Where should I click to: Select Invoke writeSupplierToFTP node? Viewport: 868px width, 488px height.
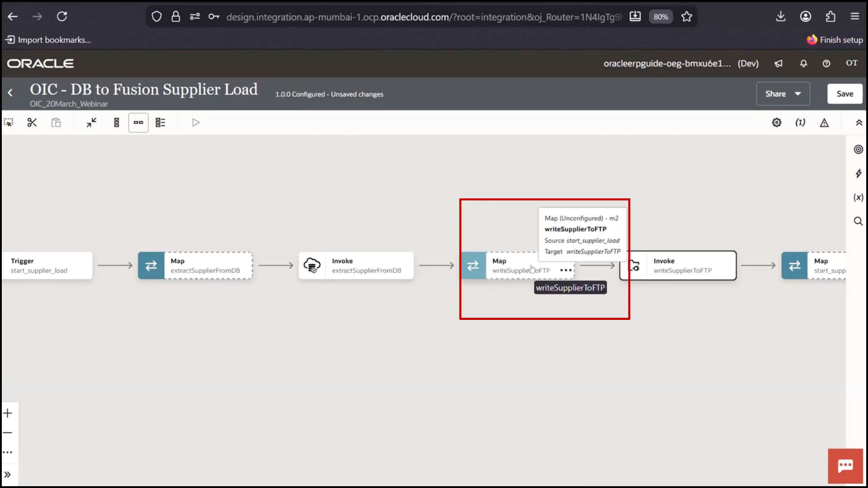[678, 266]
